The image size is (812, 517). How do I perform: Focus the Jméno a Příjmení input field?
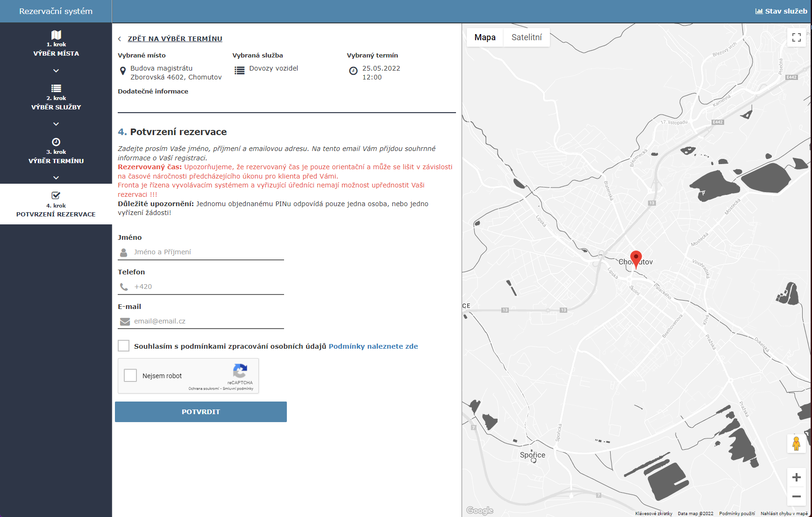[201, 252]
